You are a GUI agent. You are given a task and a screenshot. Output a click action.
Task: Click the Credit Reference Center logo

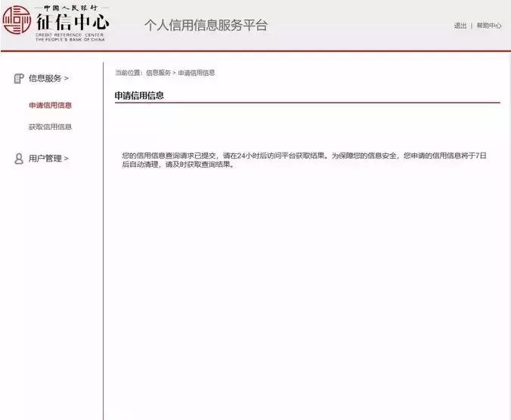[56, 23]
